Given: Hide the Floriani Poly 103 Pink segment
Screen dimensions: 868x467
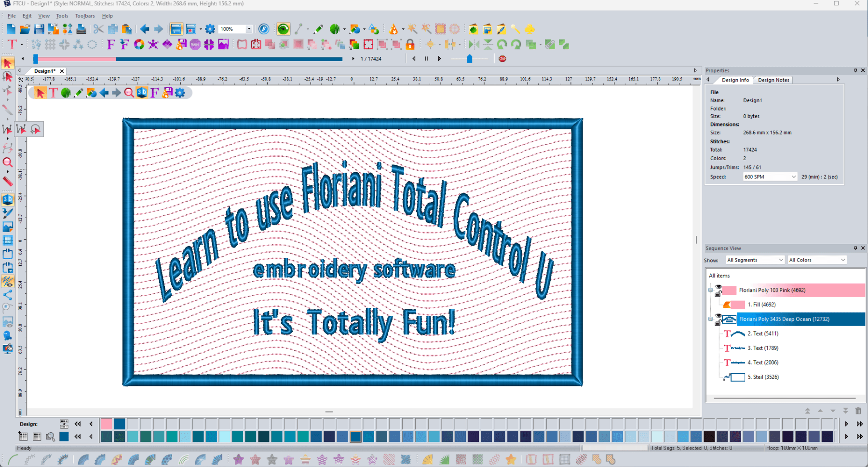Looking at the screenshot, I should [718, 287].
